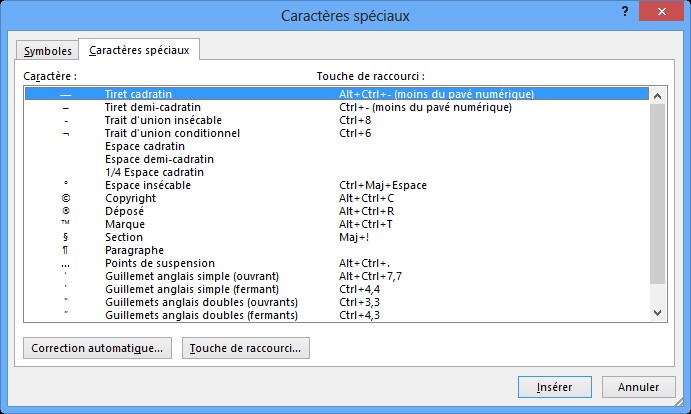The image size is (691, 414).
Task: Switch to the Symboles tab
Action: click(47, 51)
